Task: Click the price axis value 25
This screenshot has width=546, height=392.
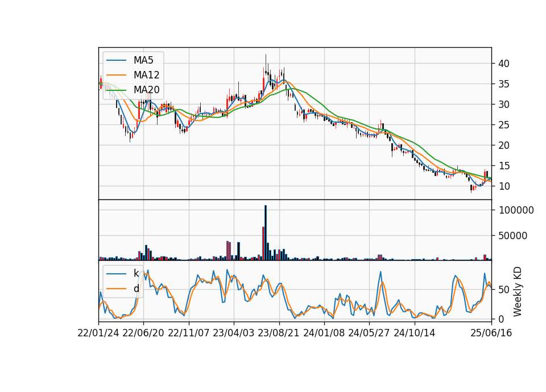Action: coord(504,125)
